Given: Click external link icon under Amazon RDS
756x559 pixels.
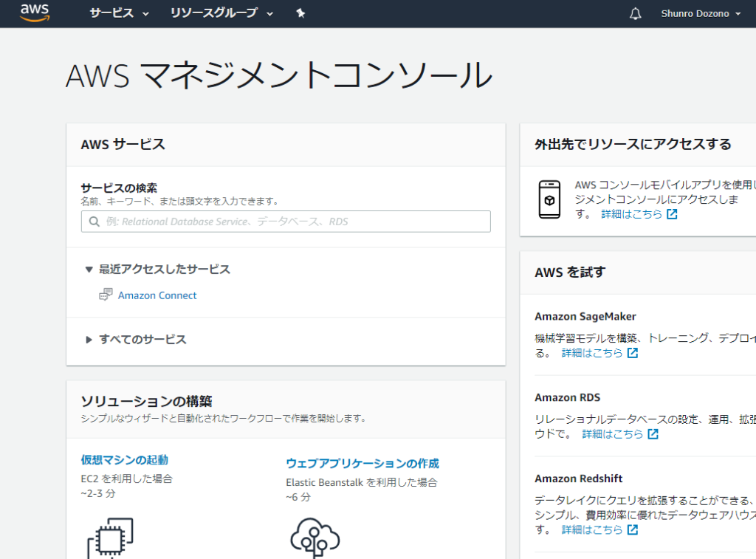Looking at the screenshot, I should (653, 434).
